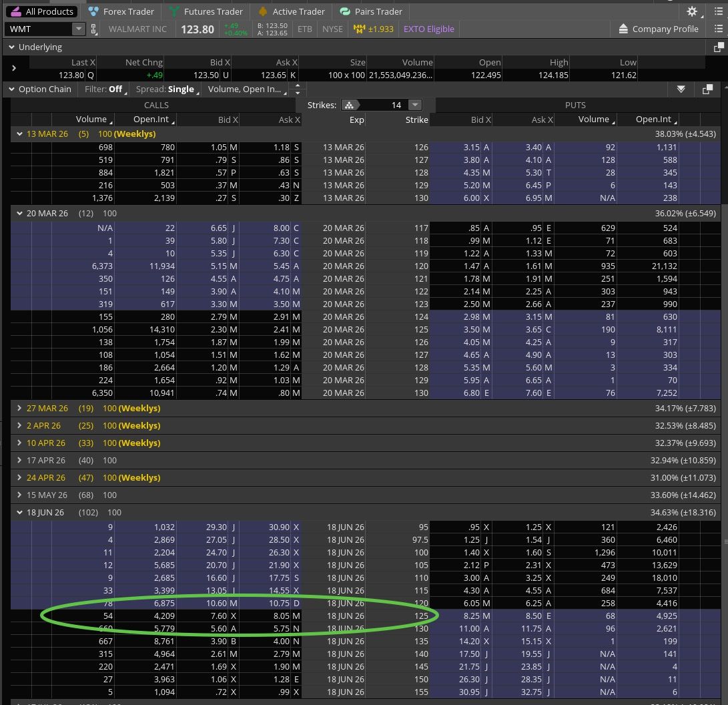Expand the 27 MAR 26 Weeklys expiration
Screen dimensions: 728x705
(x=20, y=408)
